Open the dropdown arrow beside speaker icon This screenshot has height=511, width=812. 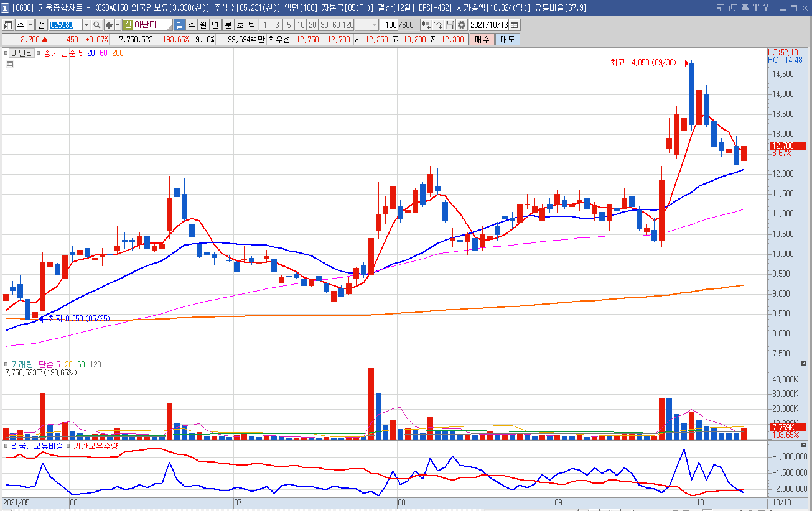118,25
